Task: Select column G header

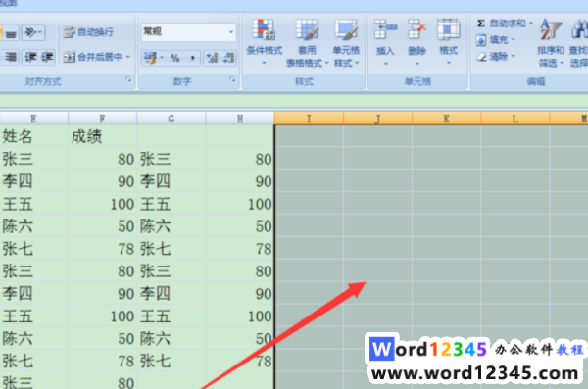Action: pos(171,119)
